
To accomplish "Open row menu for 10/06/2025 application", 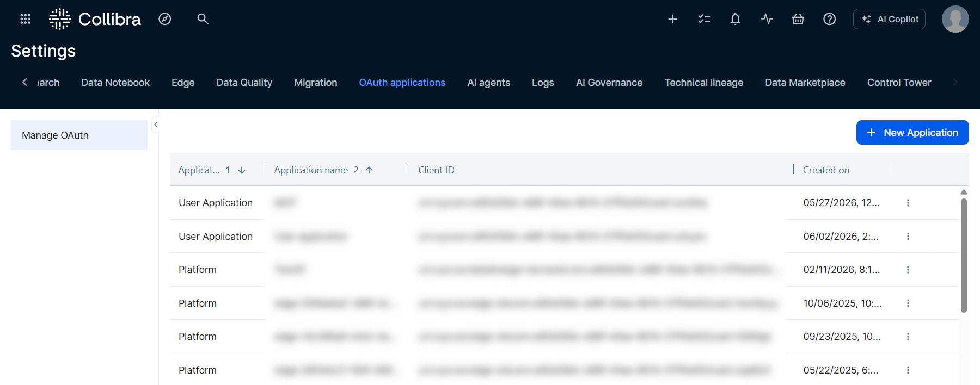I will [908, 303].
